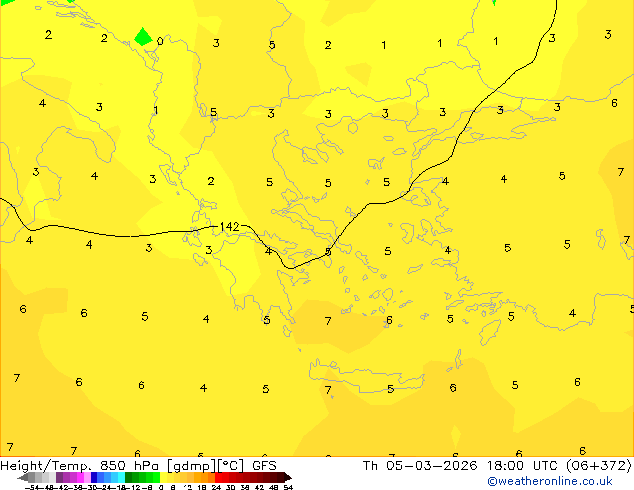This screenshot has height=490, width=634.
Task: Click the (06+372) forecast run label
Action: [599, 466]
